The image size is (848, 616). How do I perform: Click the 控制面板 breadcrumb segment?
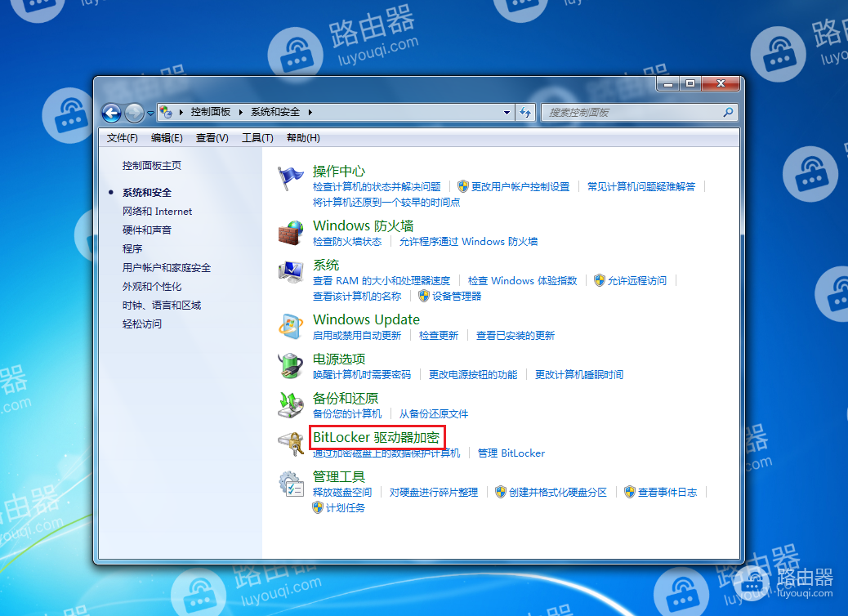(211, 112)
